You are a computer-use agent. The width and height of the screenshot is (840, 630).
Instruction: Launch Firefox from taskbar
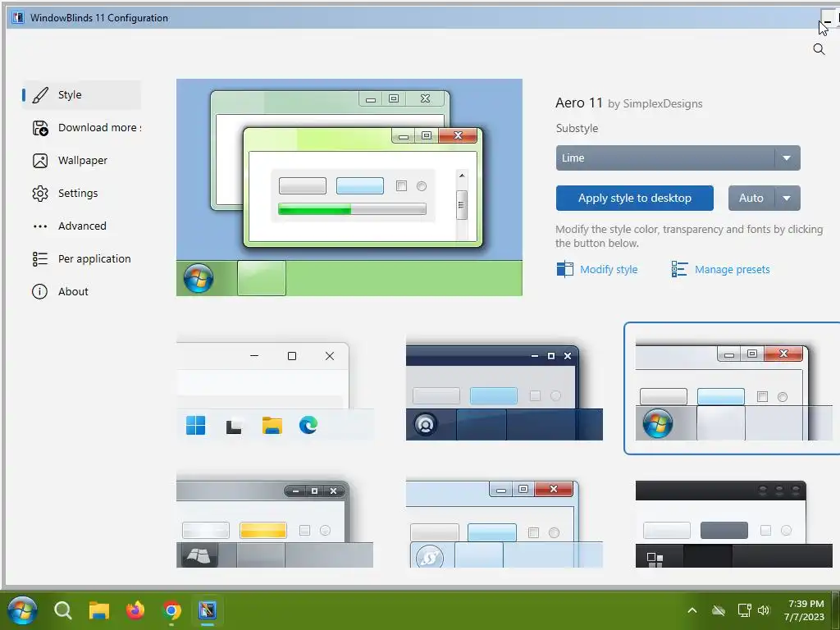pyautogui.click(x=135, y=610)
